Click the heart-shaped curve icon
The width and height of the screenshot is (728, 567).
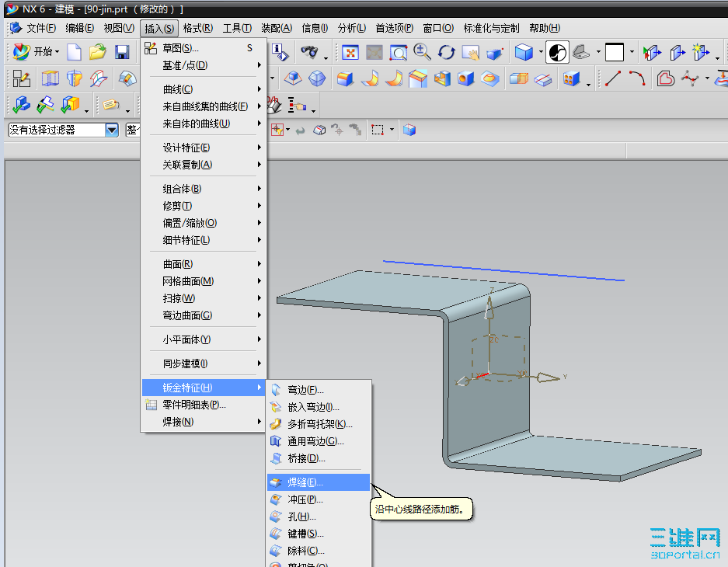(x=665, y=78)
